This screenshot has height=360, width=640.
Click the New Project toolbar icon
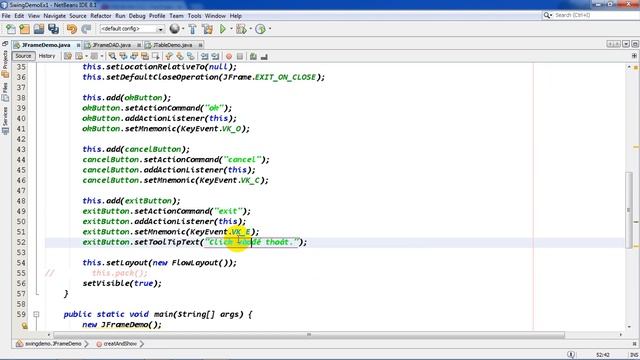point(24,29)
